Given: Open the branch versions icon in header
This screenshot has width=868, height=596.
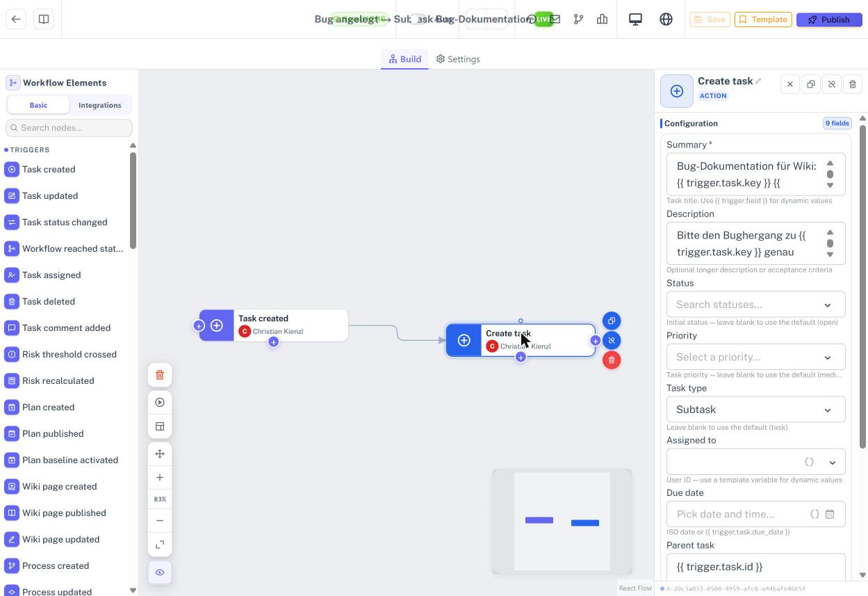Looking at the screenshot, I should click(x=578, y=19).
